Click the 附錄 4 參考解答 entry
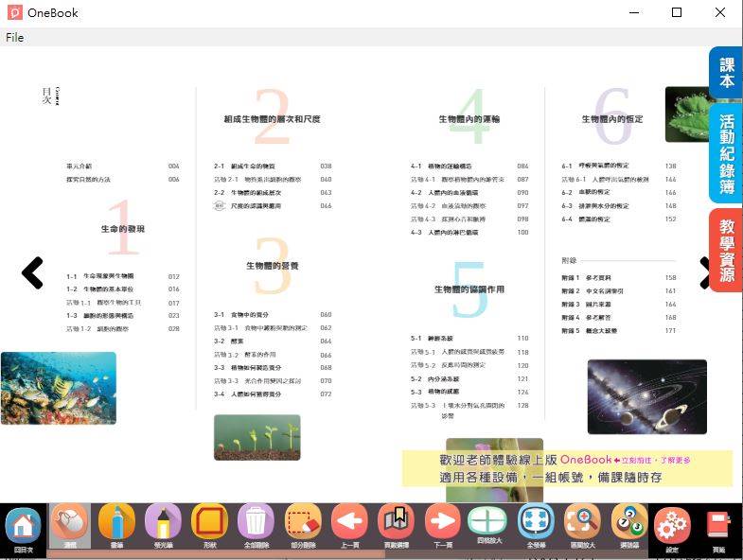 click(619, 318)
